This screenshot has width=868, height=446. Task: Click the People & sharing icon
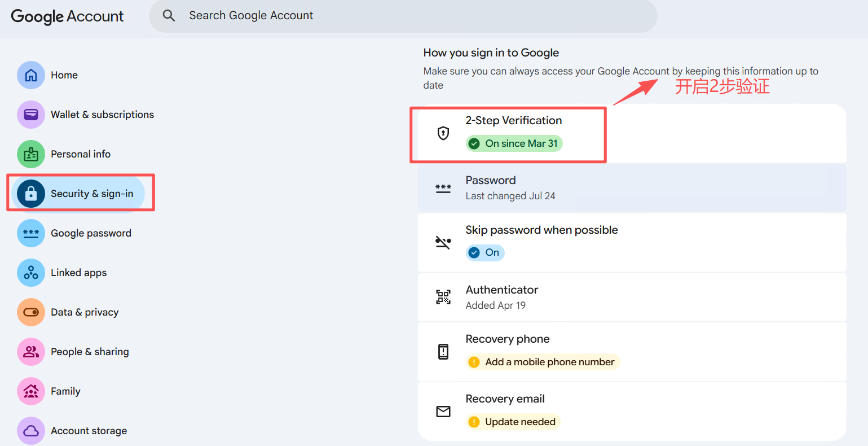[x=31, y=352]
